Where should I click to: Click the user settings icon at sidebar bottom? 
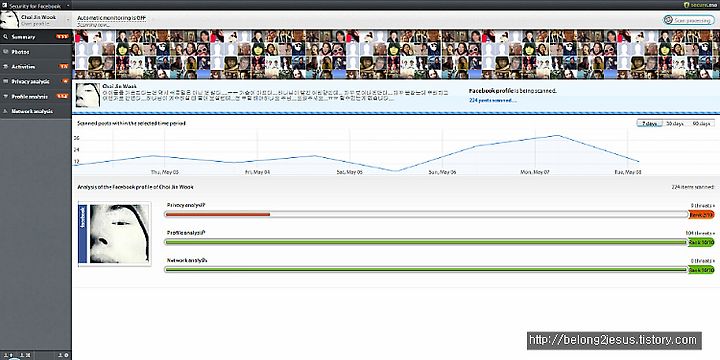[x=64, y=355]
